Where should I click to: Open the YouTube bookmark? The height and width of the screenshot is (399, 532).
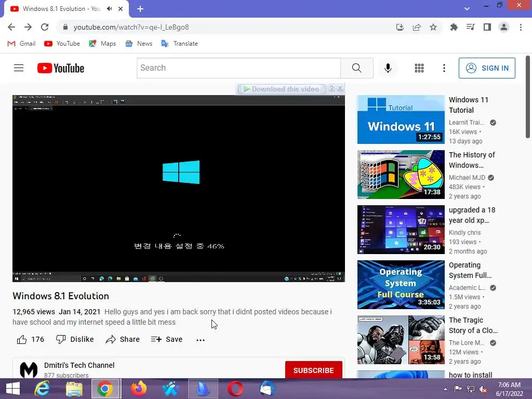[62, 44]
